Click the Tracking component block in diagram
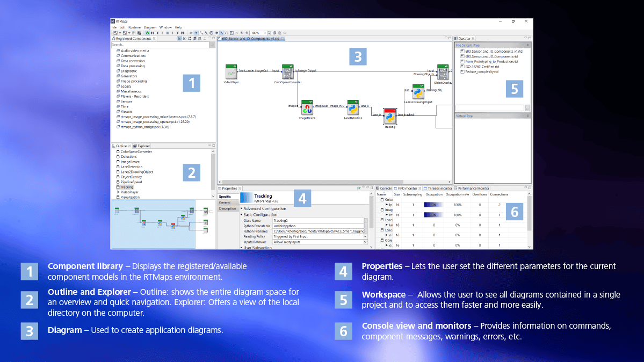The height and width of the screenshot is (362, 644). pos(390,117)
